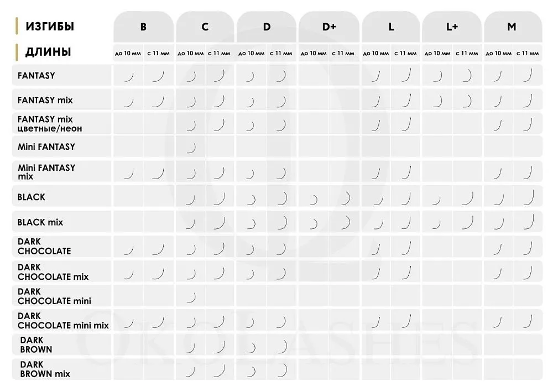The height and width of the screenshot is (392, 553).
Task: Select DARK CHOCOLATE mini mix M curl from 11 mm
Action: 527,322
